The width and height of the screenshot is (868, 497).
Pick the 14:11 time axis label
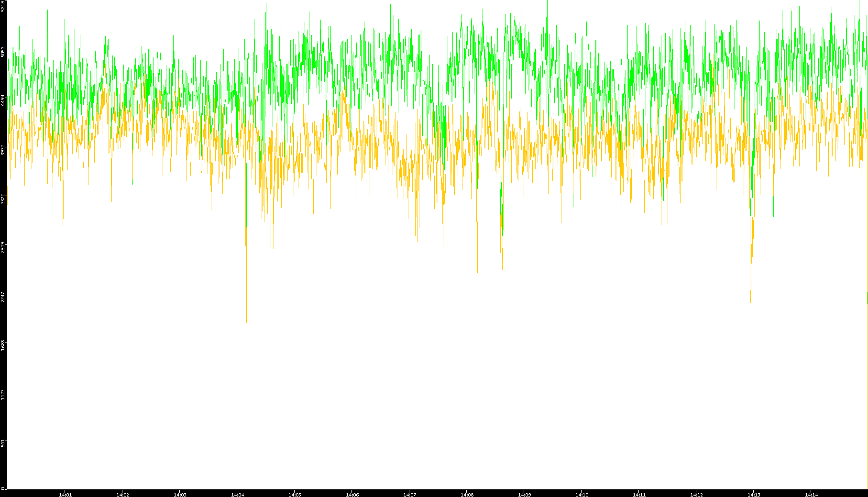[x=639, y=495]
